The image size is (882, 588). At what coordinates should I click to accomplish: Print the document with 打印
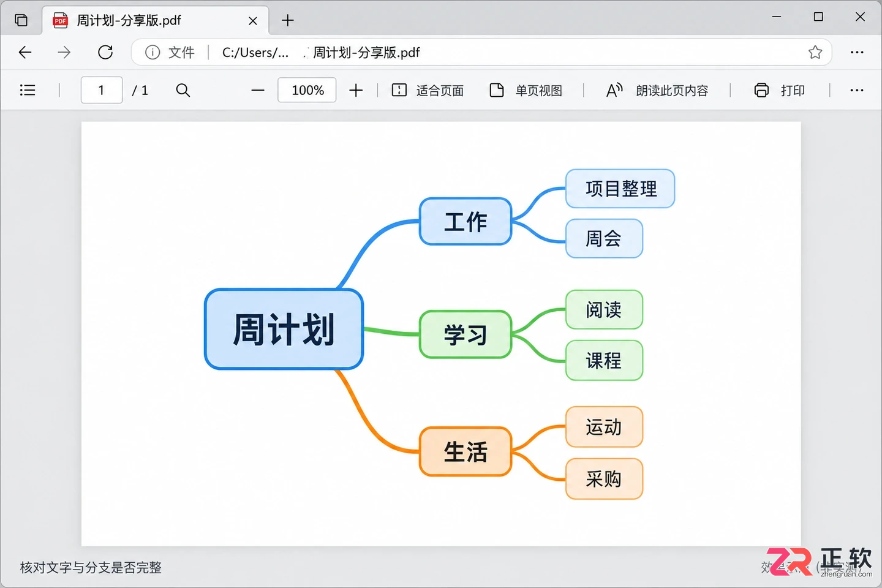coord(779,91)
